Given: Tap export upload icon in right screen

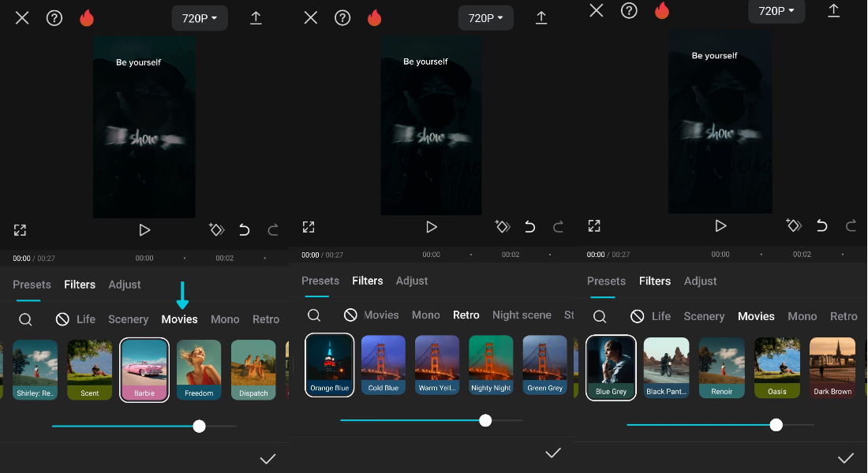Looking at the screenshot, I should (x=834, y=10).
